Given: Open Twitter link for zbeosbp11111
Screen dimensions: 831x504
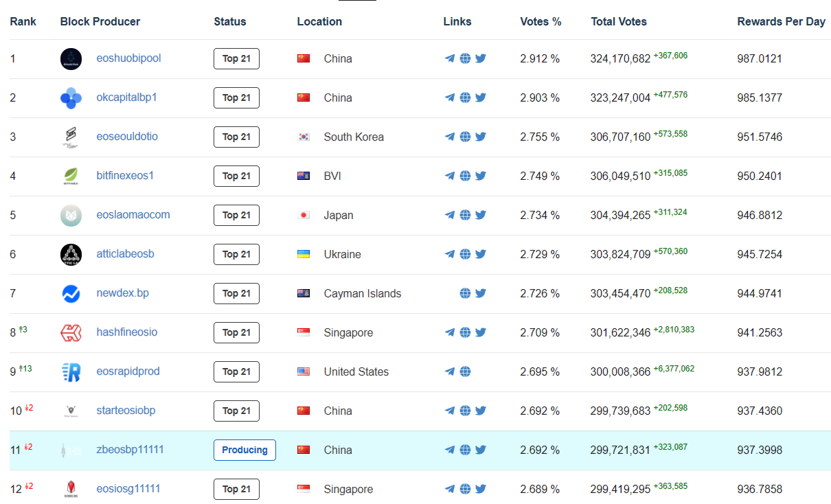Looking at the screenshot, I should [x=481, y=450].
